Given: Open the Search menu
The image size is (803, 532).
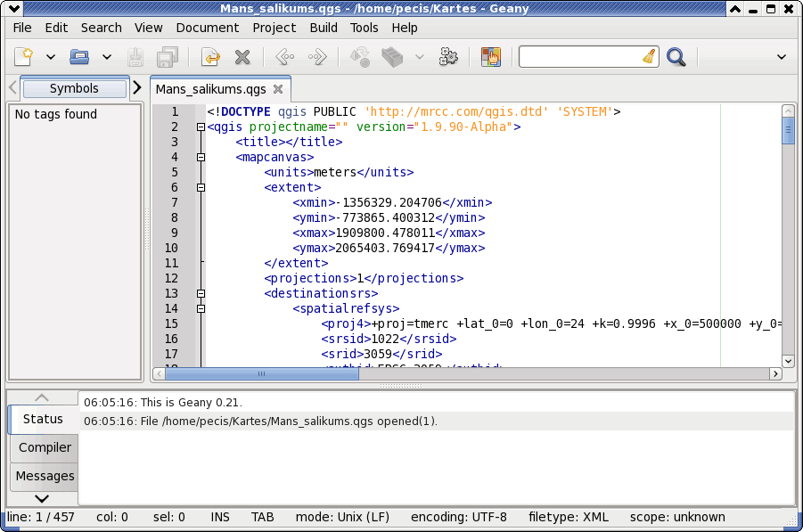Looking at the screenshot, I should [102, 28].
